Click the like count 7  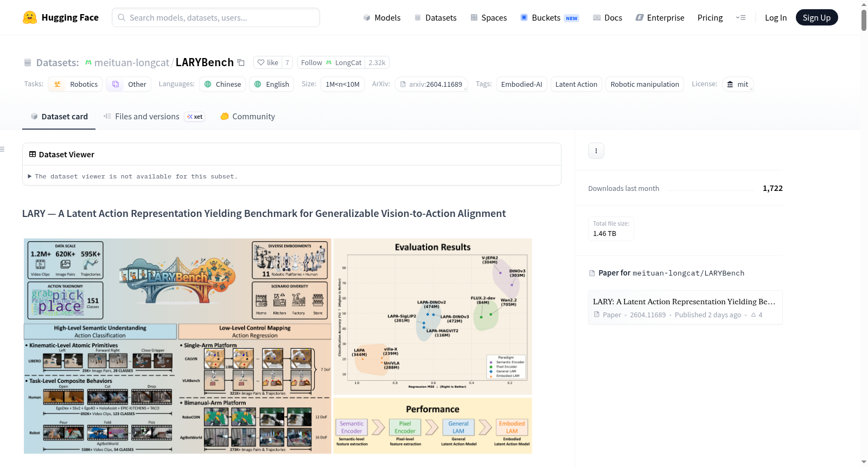[288, 62]
